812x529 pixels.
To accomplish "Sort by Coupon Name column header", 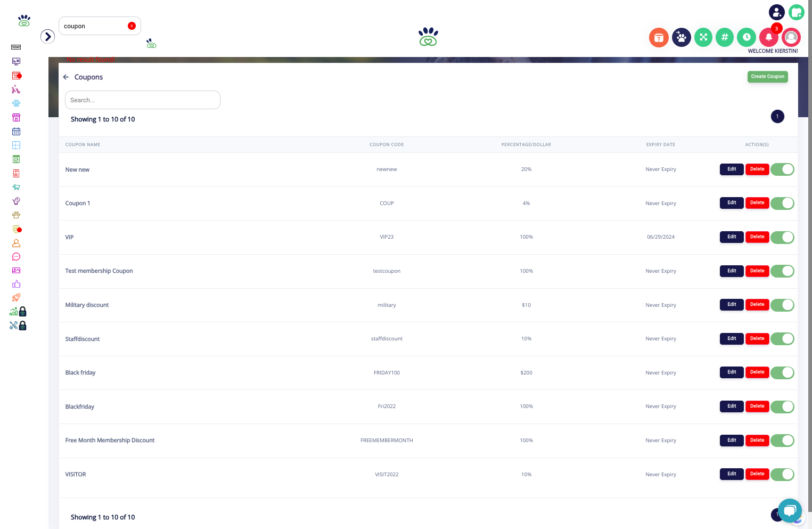I will [83, 144].
